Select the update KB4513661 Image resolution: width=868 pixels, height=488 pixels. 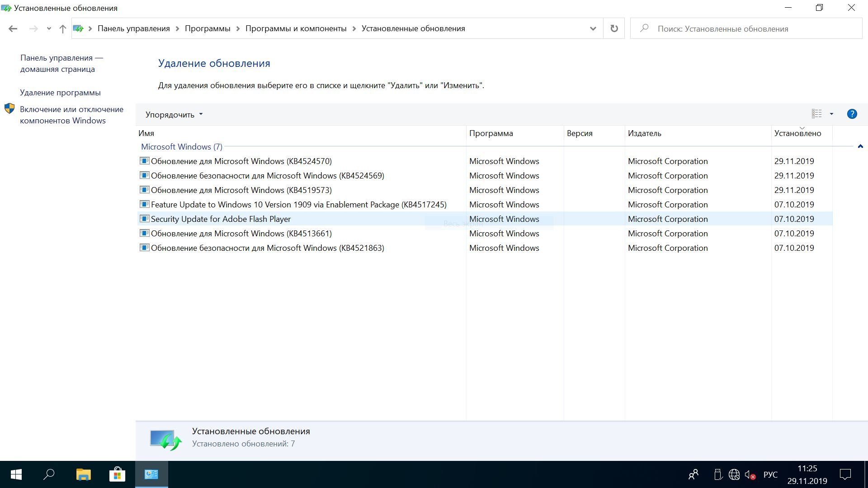click(485, 234)
